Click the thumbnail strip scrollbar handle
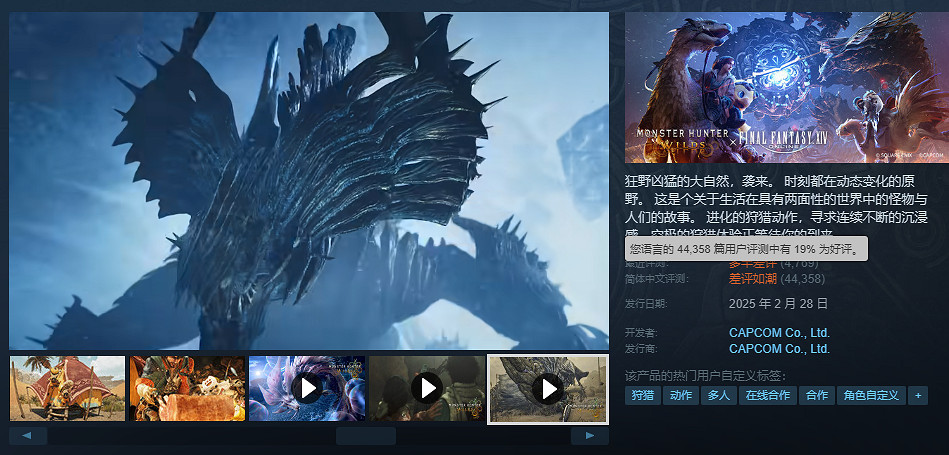This screenshot has width=949, height=455. pos(366,436)
